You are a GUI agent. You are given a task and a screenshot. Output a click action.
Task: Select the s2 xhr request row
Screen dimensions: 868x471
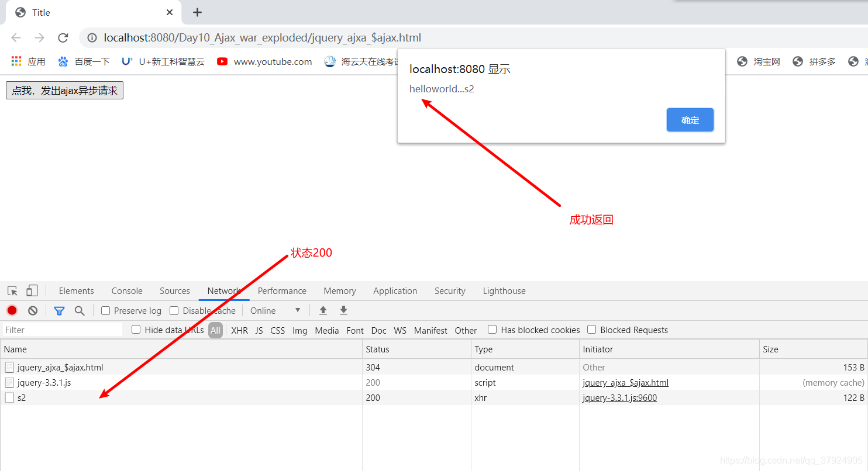(434, 398)
